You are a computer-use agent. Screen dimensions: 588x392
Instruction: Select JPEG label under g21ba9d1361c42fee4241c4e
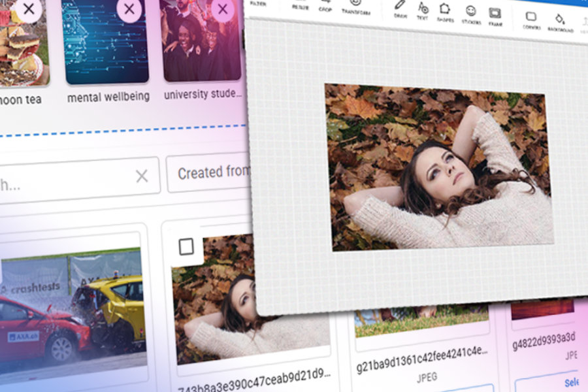pos(427,377)
